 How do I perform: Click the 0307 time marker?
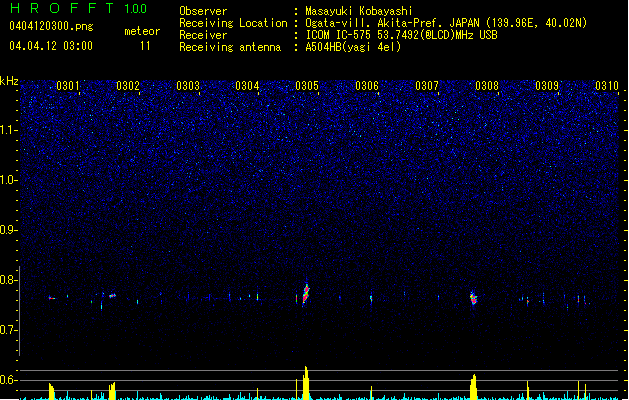427,86
